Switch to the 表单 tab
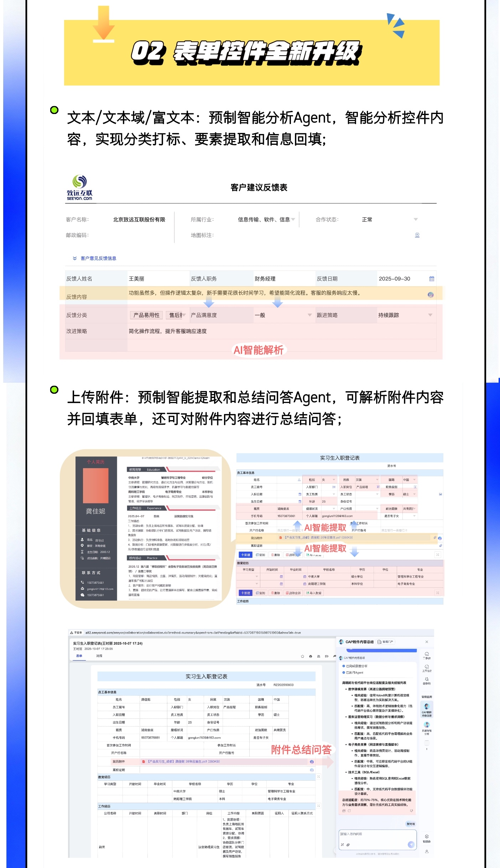 (79, 656)
